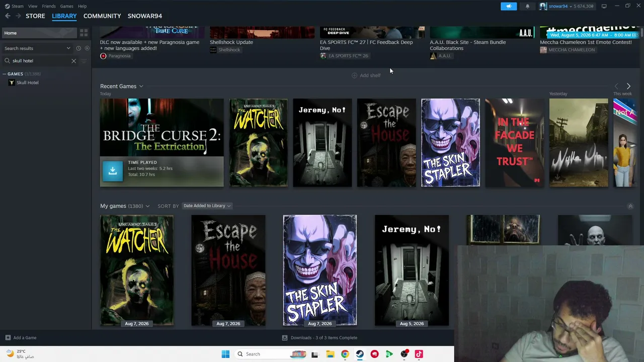Open Escape the House in My games
The image size is (644, 362).
tap(228, 270)
